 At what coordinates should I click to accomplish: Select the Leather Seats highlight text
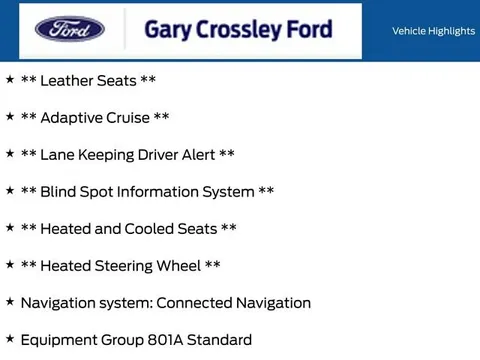click(x=88, y=81)
